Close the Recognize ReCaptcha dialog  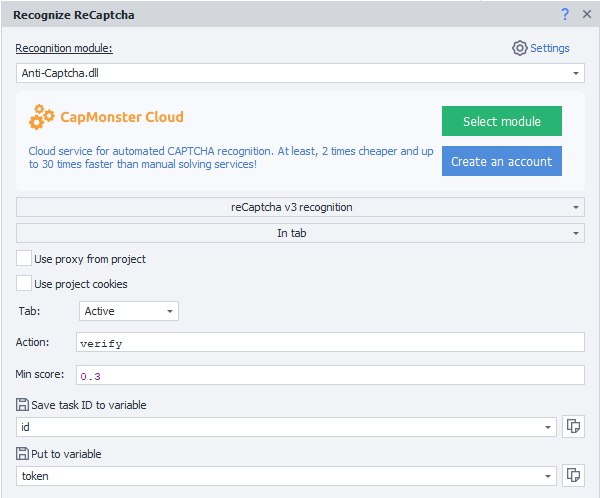[586, 14]
